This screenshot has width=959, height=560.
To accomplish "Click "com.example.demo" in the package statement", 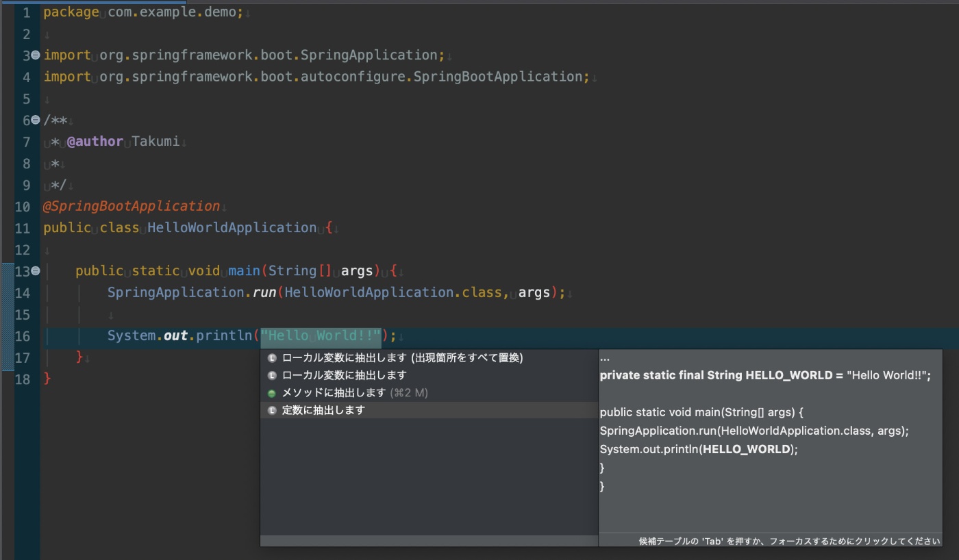I will [172, 12].
